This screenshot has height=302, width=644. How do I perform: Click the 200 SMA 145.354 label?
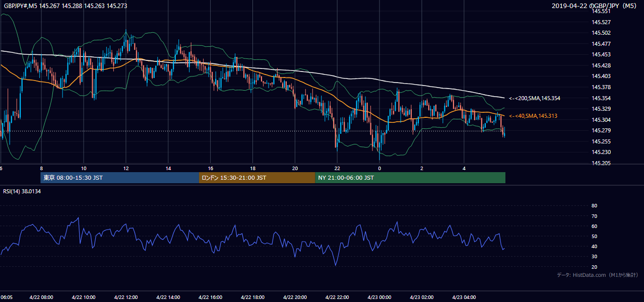(x=535, y=98)
